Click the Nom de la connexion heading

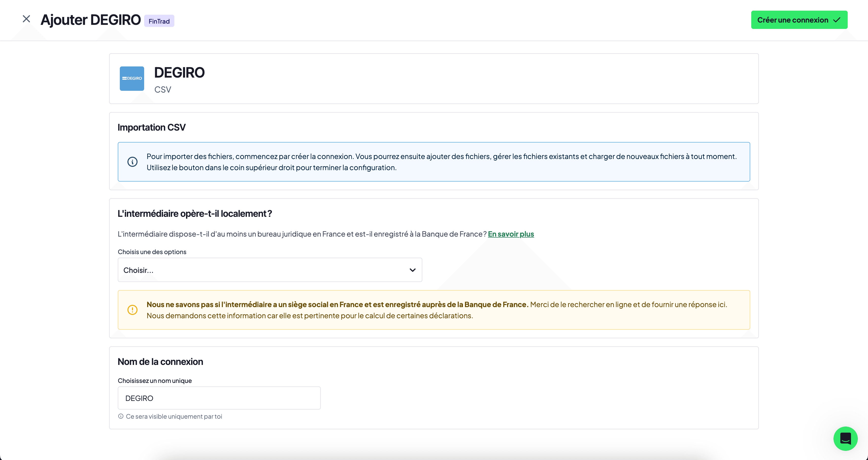coord(160,362)
